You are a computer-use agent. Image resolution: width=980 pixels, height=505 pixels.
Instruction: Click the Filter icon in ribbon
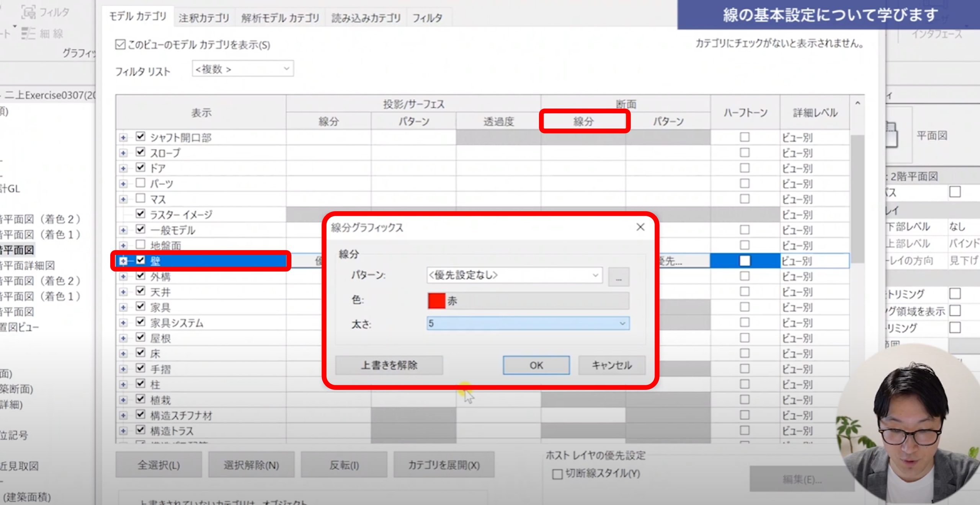[x=29, y=12]
